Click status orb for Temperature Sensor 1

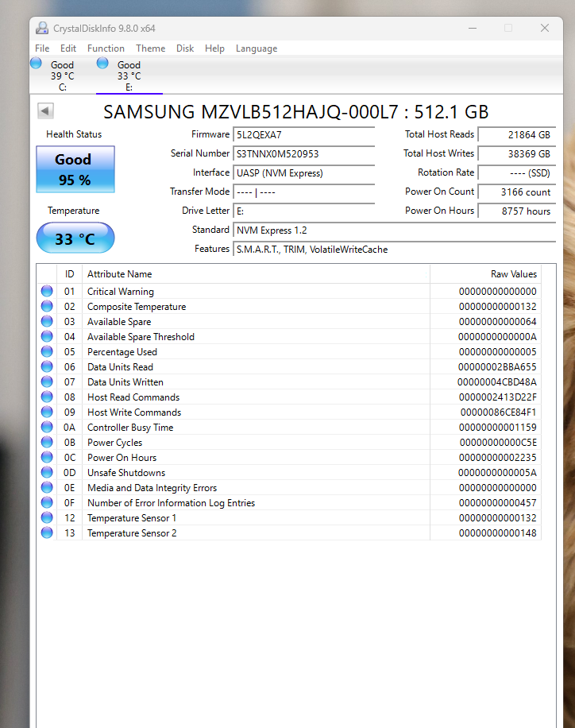[x=47, y=517]
